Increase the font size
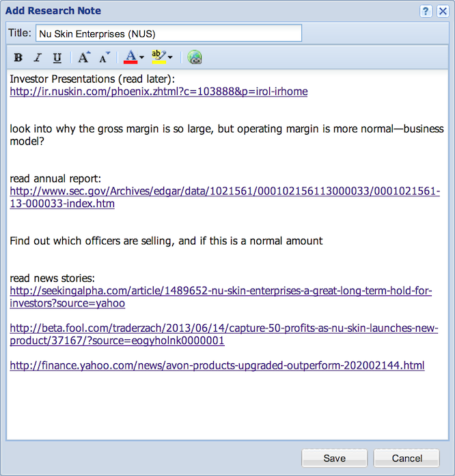The height and width of the screenshot is (476, 455). (84, 57)
